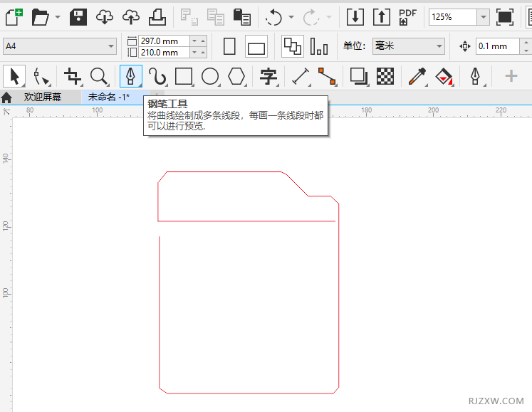Viewport: 532px width, 412px height.
Task: Select the Ellipse tool
Action: pos(210,76)
